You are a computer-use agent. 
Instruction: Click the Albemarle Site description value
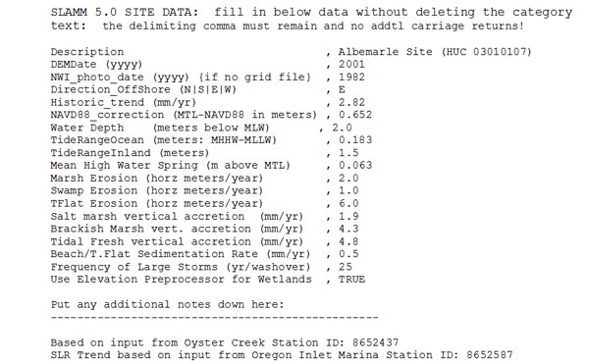[x=435, y=52]
